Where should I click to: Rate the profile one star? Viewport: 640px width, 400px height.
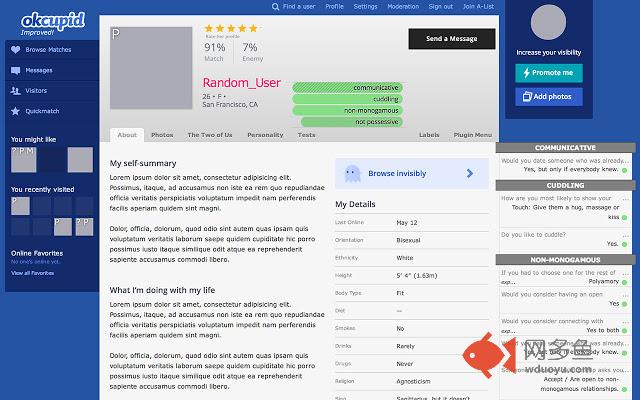(209, 28)
